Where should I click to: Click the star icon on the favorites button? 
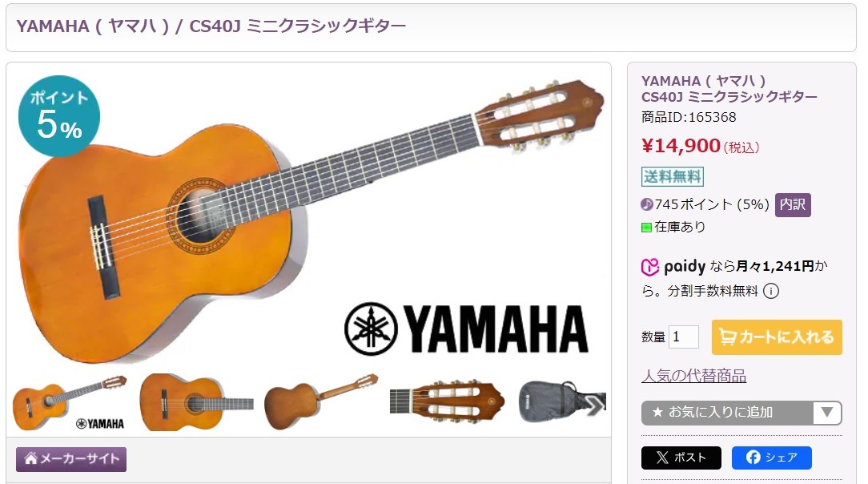coord(657,413)
